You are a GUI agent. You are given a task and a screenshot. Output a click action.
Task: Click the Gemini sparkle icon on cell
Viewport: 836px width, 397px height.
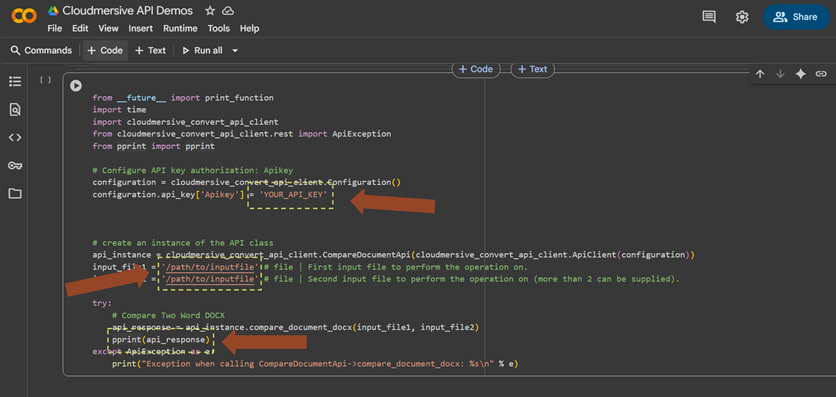tap(800, 75)
